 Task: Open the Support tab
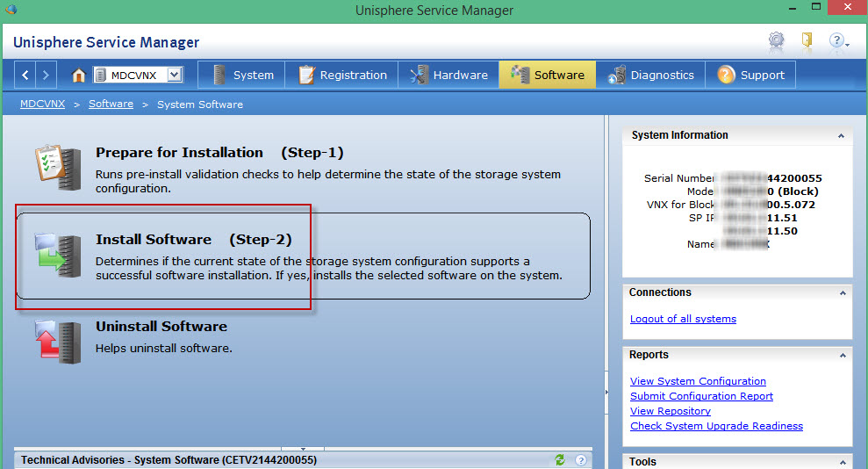point(750,75)
